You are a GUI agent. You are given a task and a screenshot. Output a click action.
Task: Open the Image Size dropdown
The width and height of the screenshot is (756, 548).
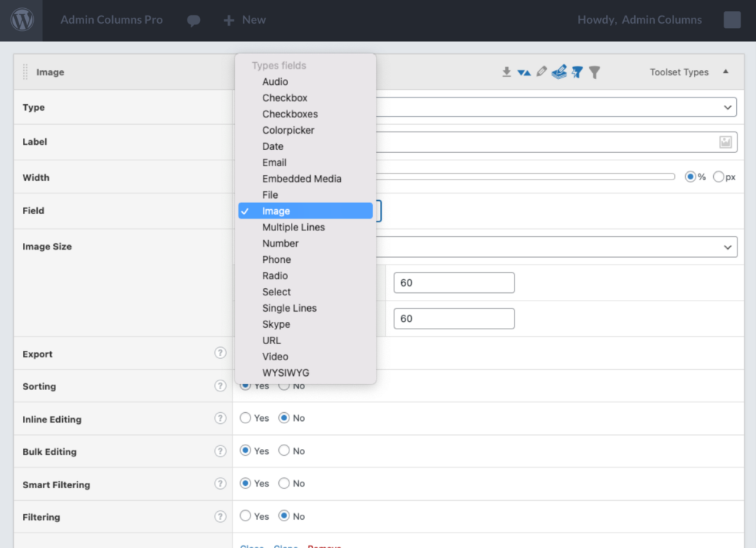coord(557,247)
